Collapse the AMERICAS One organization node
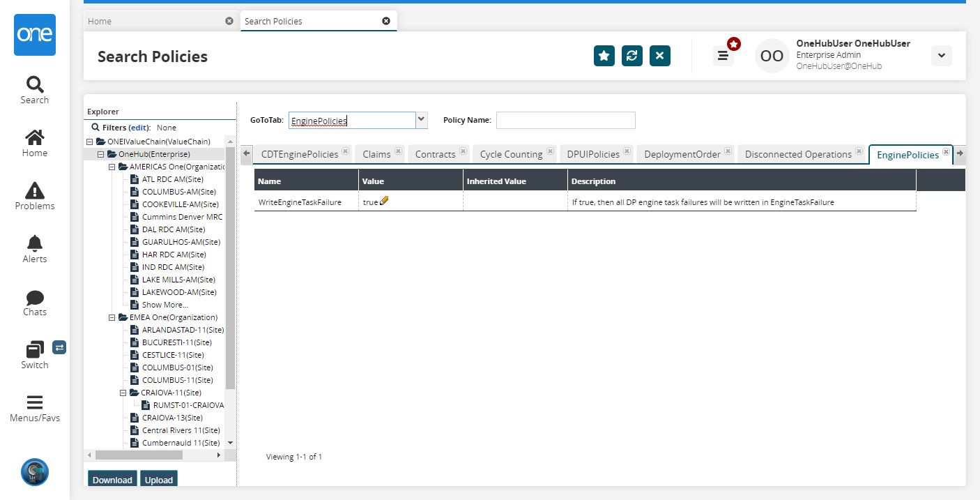Viewport: 980px width, 500px height. click(113, 167)
